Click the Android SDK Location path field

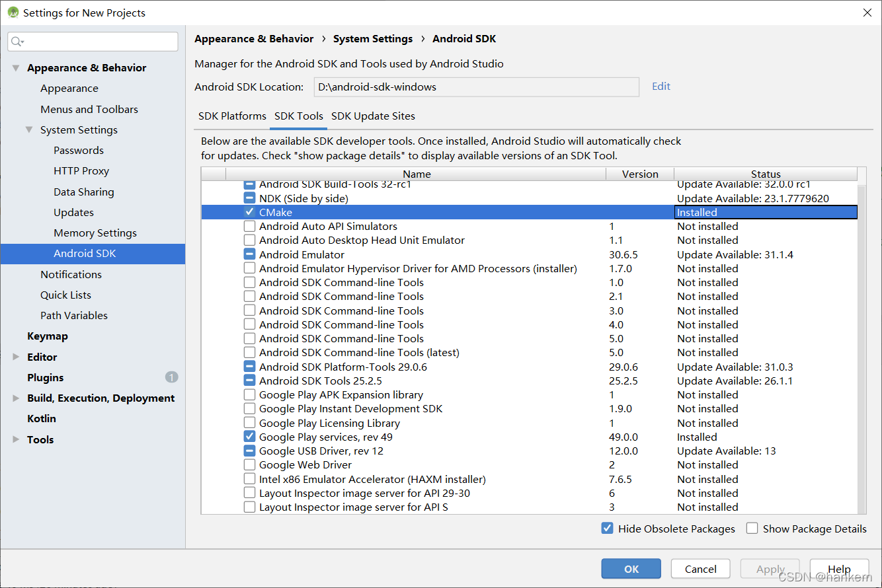tap(476, 87)
